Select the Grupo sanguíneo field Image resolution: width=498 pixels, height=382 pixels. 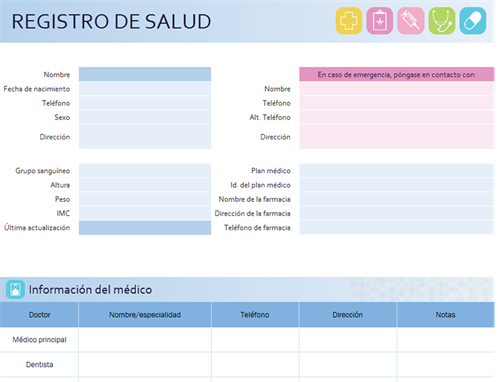(145, 171)
